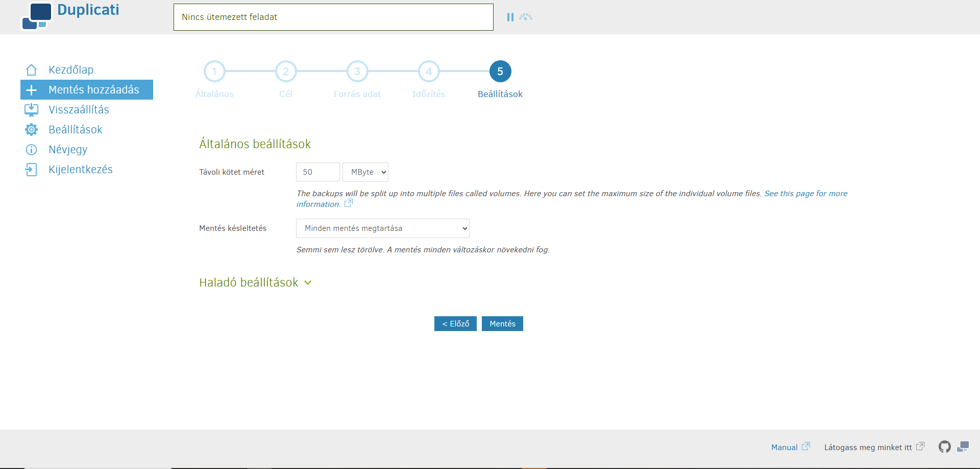Click the Mentés save button

pyautogui.click(x=502, y=324)
